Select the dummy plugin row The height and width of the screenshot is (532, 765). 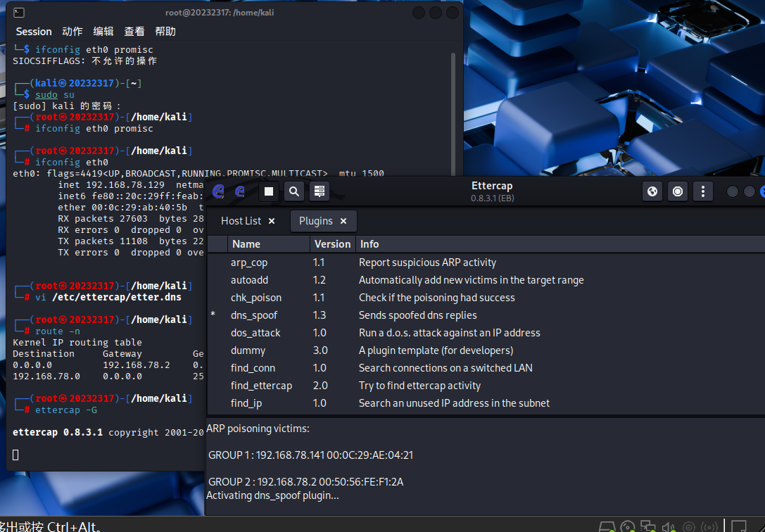[486, 350]
